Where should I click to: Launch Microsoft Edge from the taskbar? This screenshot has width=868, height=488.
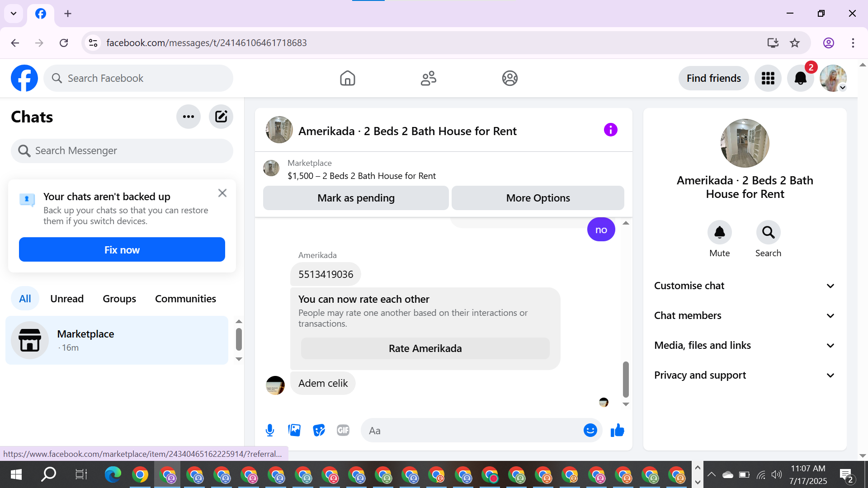tap(113, 474)
